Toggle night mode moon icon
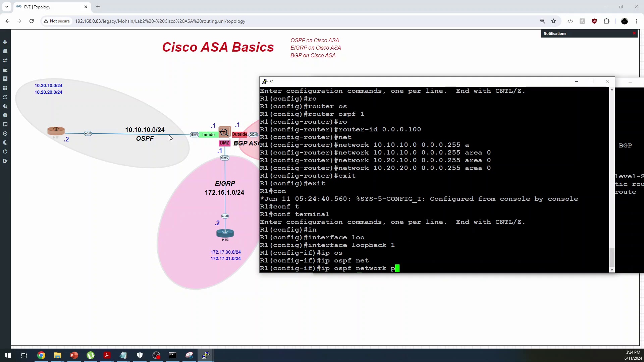 (x=5, y=142)
